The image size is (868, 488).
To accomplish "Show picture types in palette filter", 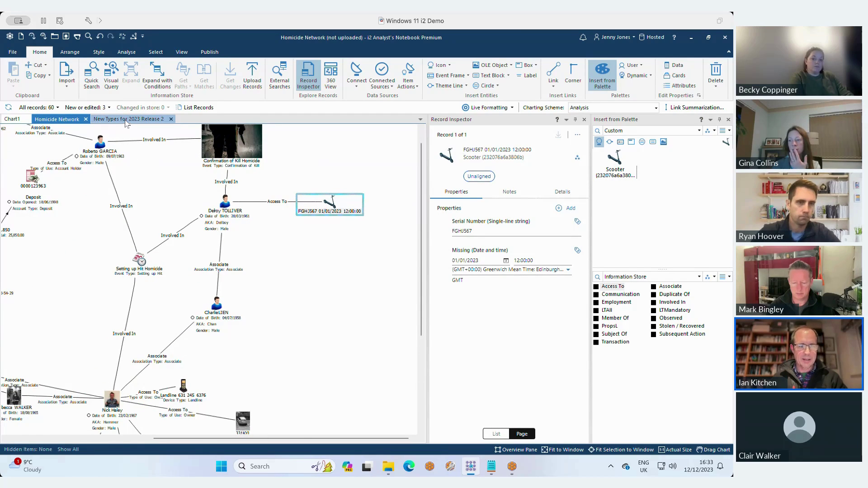I will tap(664, 142).
